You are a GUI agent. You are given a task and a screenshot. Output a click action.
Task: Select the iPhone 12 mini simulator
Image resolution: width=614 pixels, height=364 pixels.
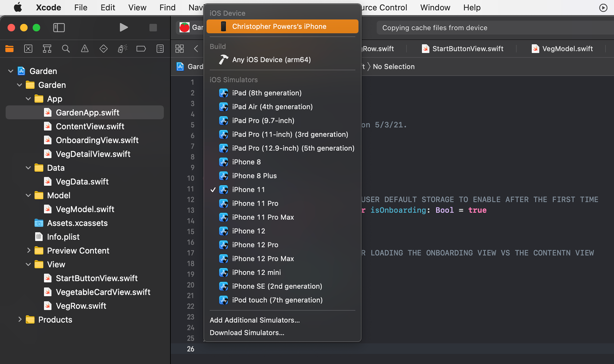pos(282,272)
